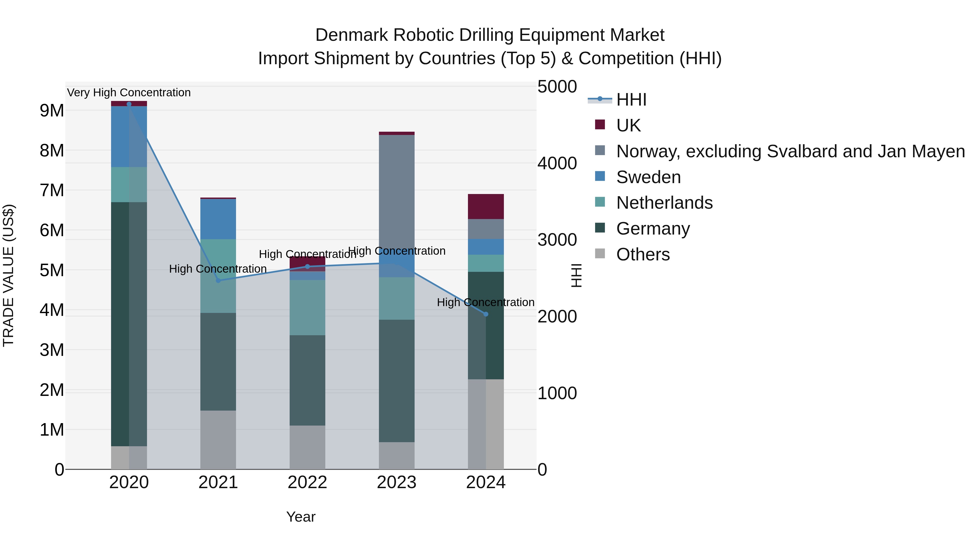Screen dimensions: 980x551
Task: Click the Sweden legend color swatch
Action: 600,176
